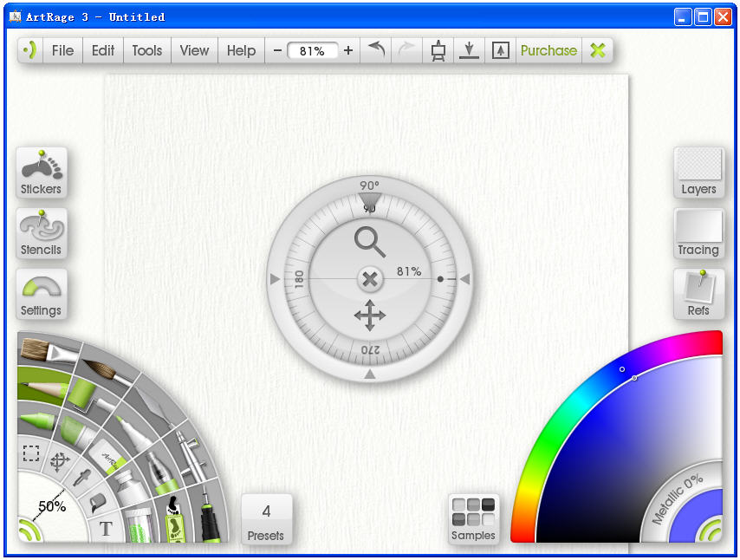Click the Undo arrow in the menu bar
This screenshot has width=740, height=560.
pyautogui.click(x=376, y=49)
